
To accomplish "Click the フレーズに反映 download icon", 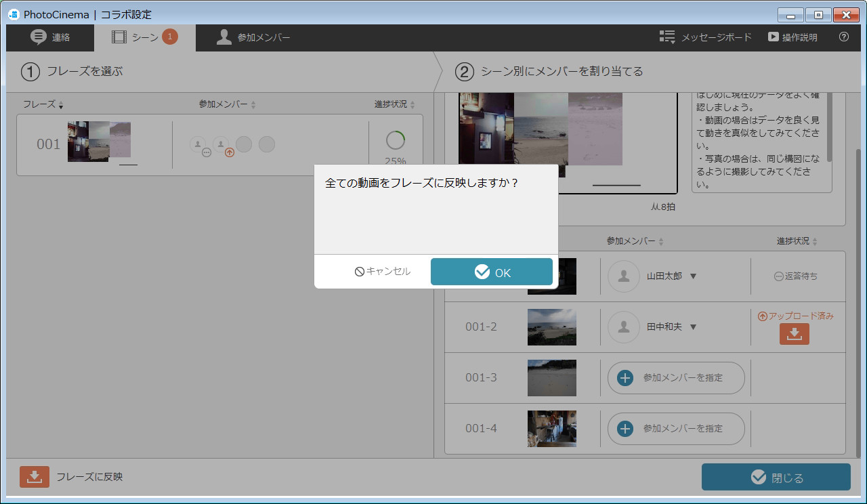I will (35, 477).
